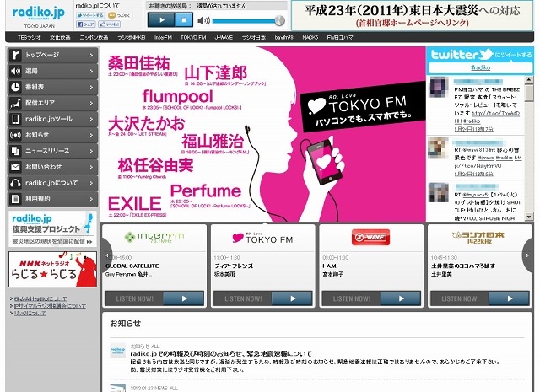Image resolution: width=540 pixels, height=392 pixels.
Task: Select InterFM in station bar
Action: click(163, 37)
